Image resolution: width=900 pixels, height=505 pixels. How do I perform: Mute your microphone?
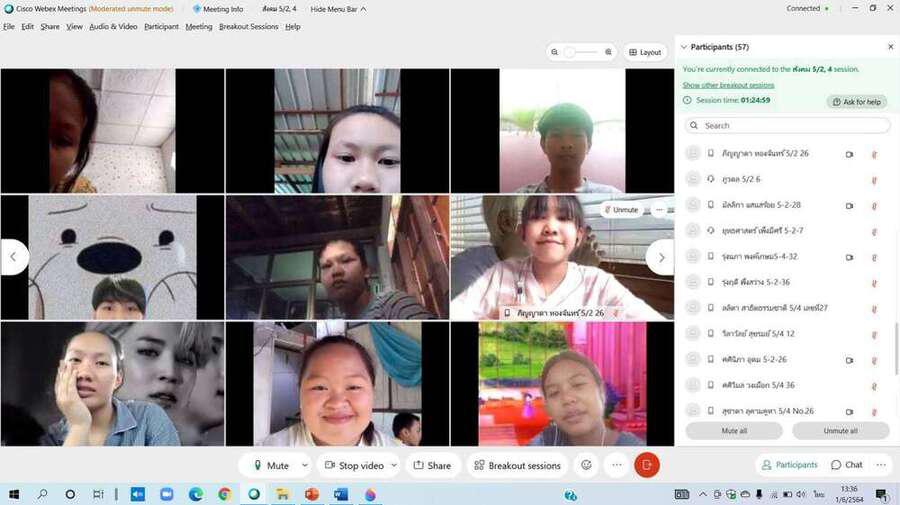[x=270, y=465]
